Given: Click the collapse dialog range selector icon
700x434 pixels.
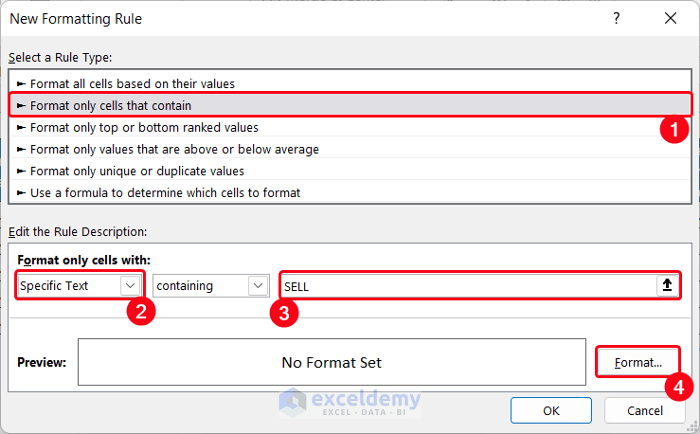Looking at the screenshot, I should (667, 285).
